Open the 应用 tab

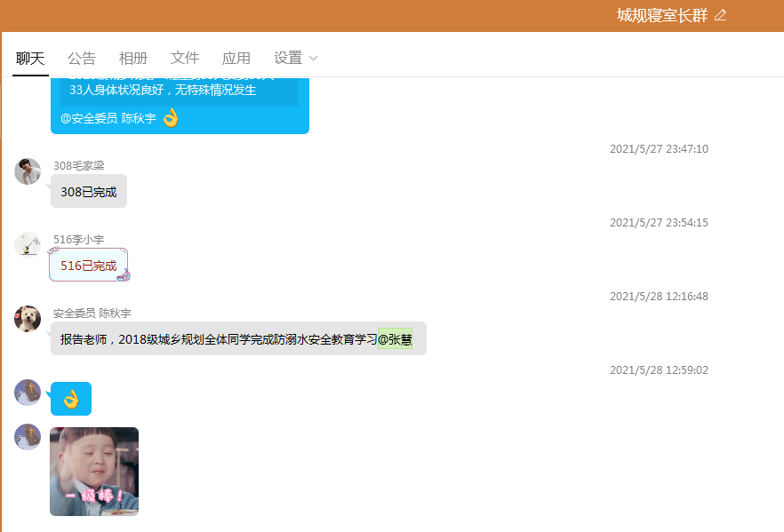tap(236, 59)
